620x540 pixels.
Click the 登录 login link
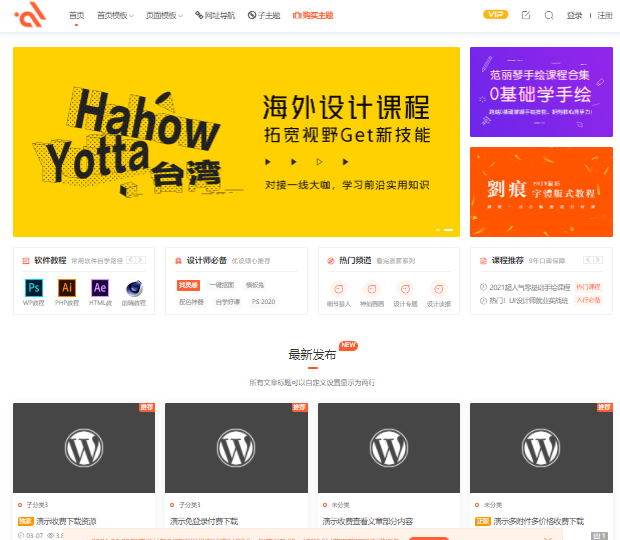[x=574, y=15]
